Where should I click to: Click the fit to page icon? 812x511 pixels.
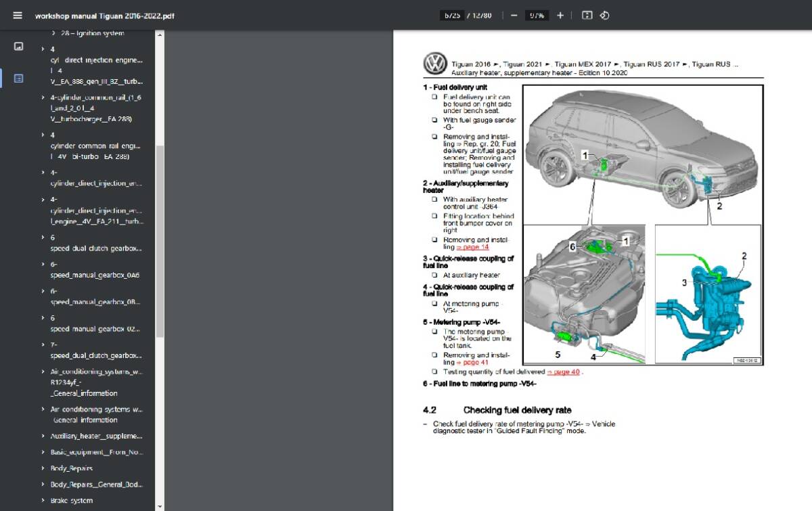(587, 15)
